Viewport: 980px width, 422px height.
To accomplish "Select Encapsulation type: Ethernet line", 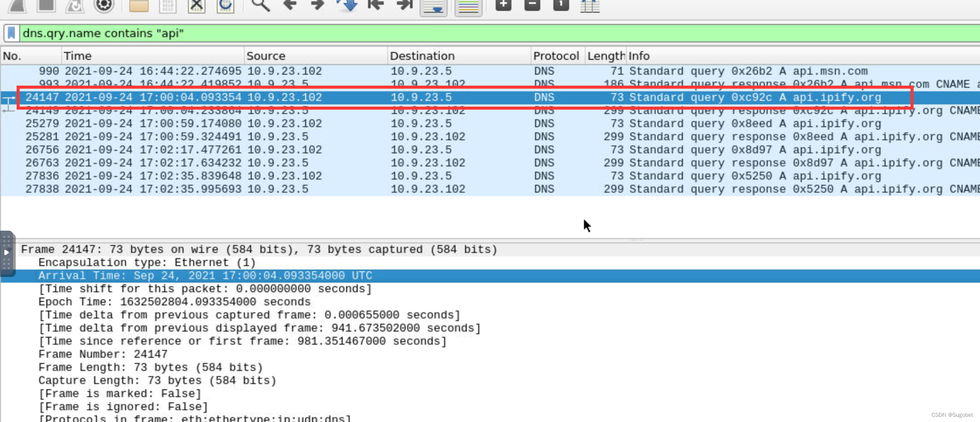I will click(x=490, y=263).
